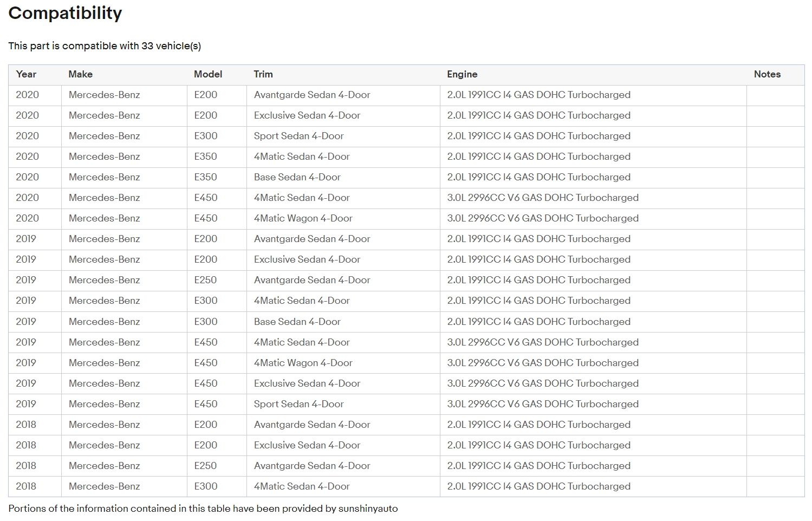Select the Model column header
812x521 pixels.
pos(208,74)
